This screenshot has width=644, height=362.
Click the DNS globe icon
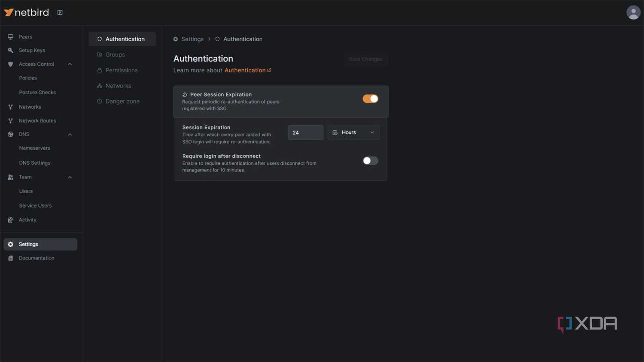coord(11,134)
